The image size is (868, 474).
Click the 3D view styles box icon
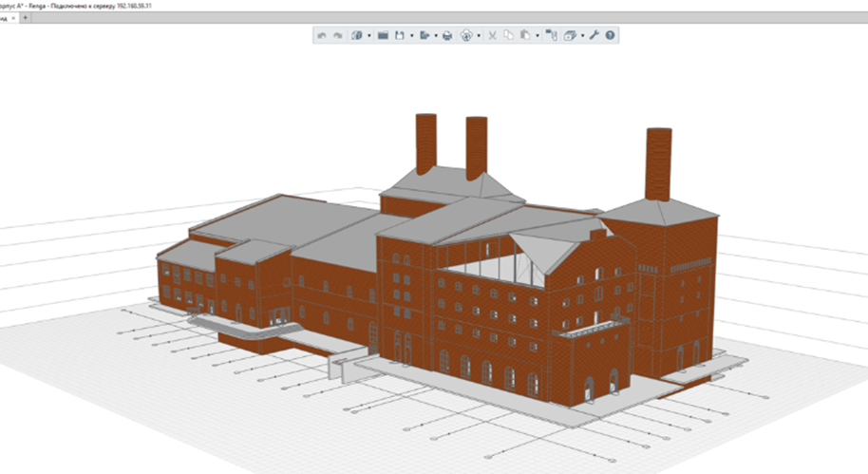tap(570, 35)
